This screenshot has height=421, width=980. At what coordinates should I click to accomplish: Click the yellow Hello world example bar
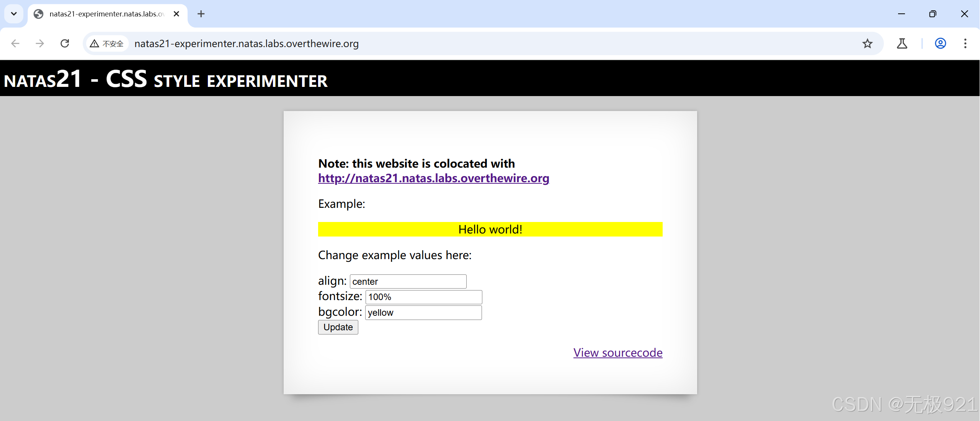tap(490, 229)
